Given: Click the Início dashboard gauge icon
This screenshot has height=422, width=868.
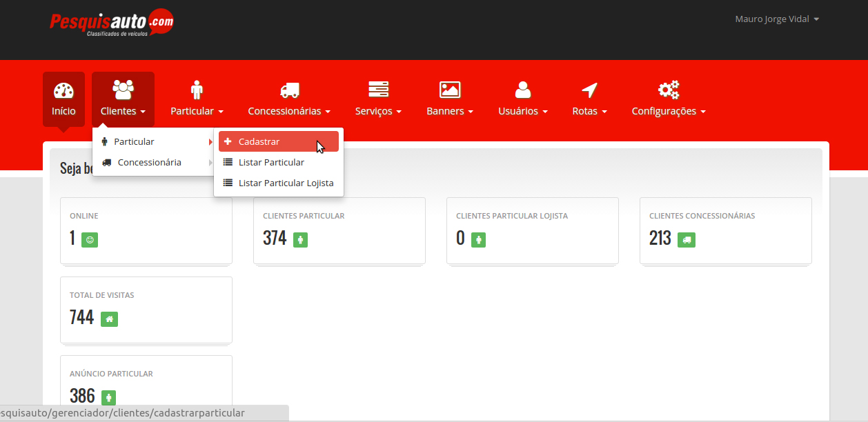Looking at the screenshot, I should (63, 90).
